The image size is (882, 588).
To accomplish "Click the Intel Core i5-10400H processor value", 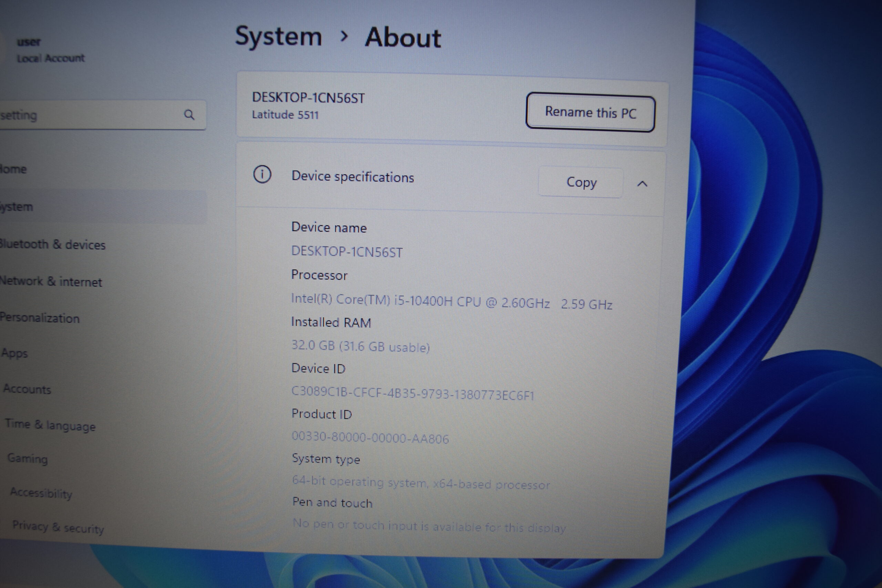I will click(451, 301).
